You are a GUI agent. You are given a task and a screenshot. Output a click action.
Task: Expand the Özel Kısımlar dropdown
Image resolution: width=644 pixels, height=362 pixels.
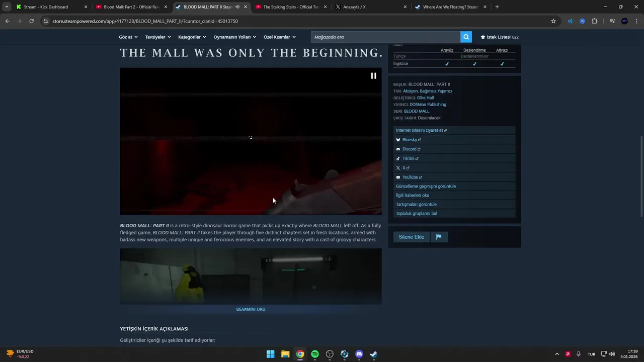coord(279,37)
